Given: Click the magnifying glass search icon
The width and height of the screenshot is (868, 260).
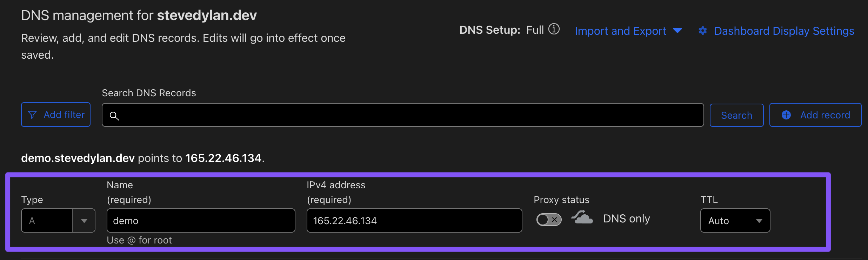Looking at the screenshot, I should [x=114, y=116].
